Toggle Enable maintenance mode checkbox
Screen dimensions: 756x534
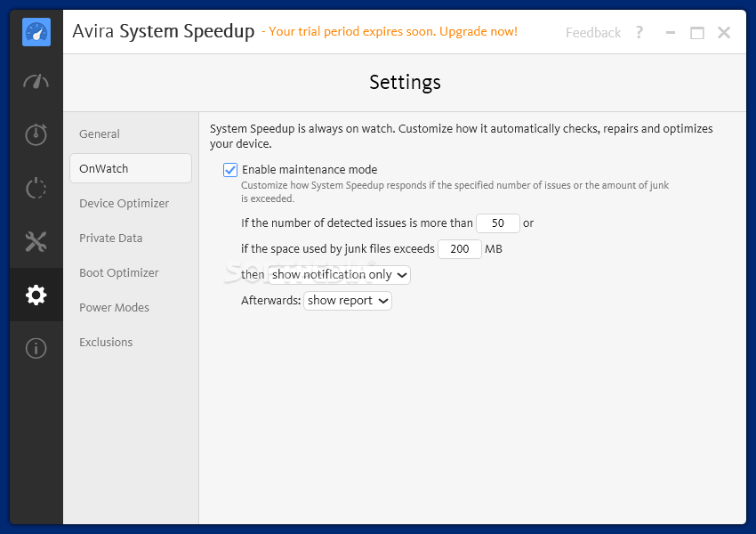230,170
